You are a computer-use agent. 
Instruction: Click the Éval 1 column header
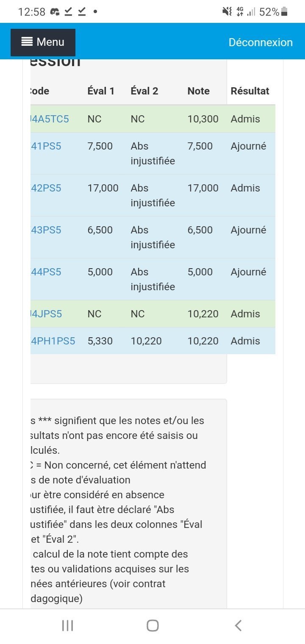(101, 91)
